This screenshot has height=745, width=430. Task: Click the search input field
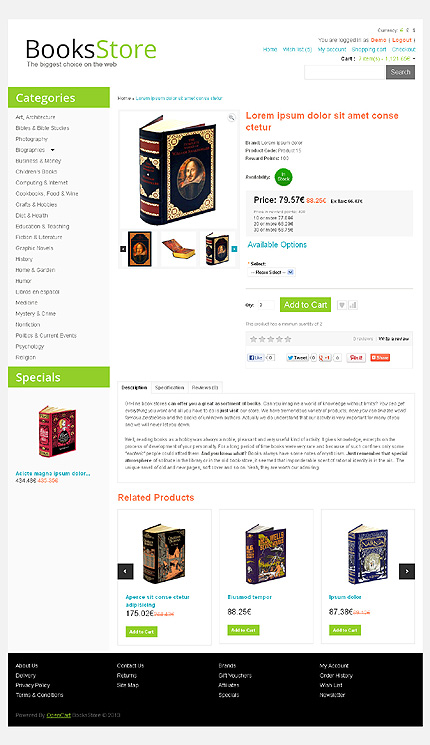344,72
